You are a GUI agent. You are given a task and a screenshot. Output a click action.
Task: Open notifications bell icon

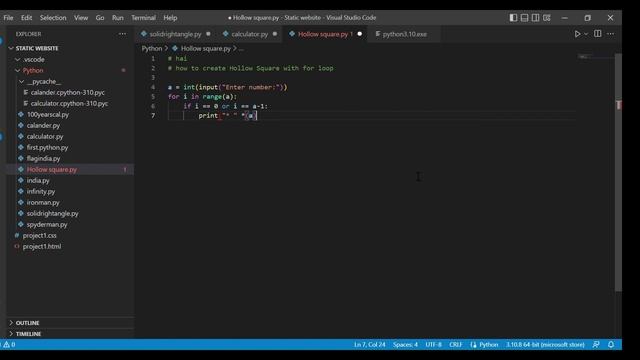[x=611, y=345]
